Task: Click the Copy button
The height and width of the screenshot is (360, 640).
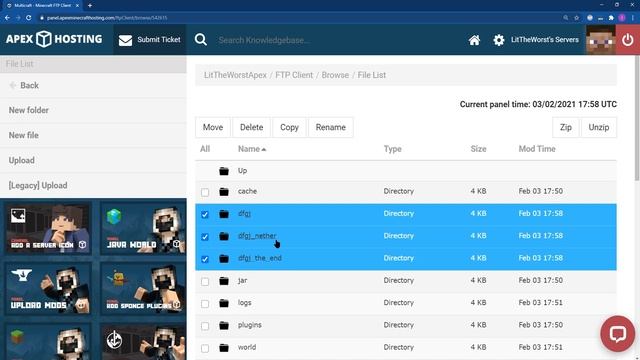Action: pos(289,127)
